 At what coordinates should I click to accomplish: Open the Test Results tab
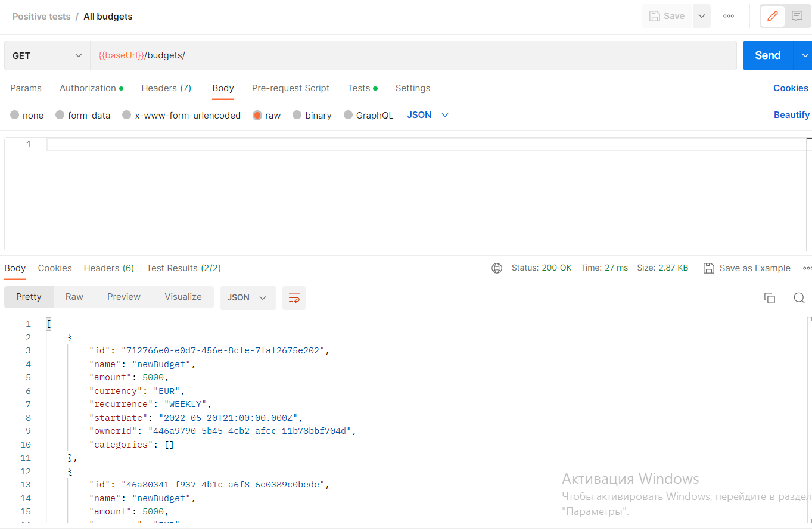coord(183,268)
